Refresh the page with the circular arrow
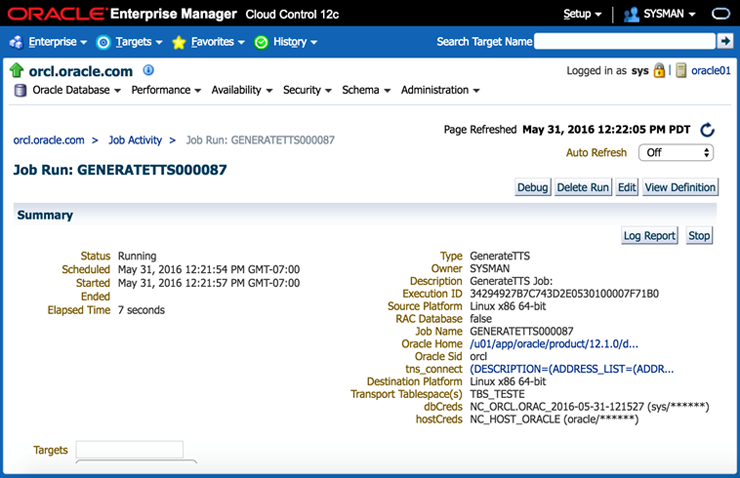The image size is (740, 478). click(x=706, y=129)
